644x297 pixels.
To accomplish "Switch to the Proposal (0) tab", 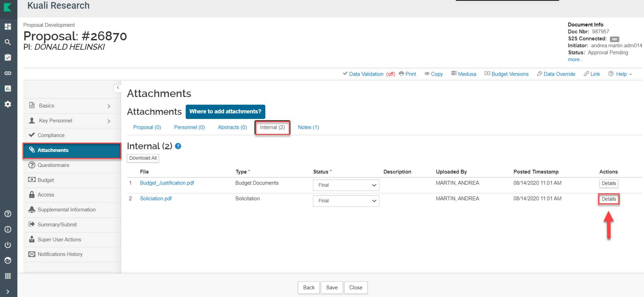I will click(x=147, y=127).
